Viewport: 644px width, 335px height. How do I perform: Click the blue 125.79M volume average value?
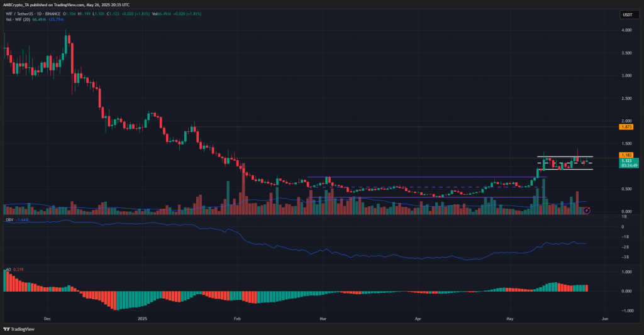[x=56, y=19]
